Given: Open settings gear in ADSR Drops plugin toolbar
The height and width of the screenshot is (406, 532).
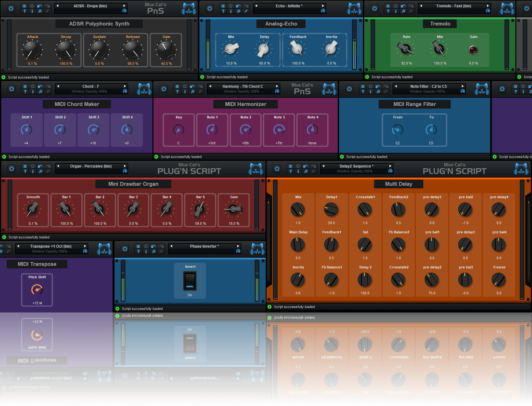Looking at the screenshot, I should pyautogui.click(x=32, y=6).
